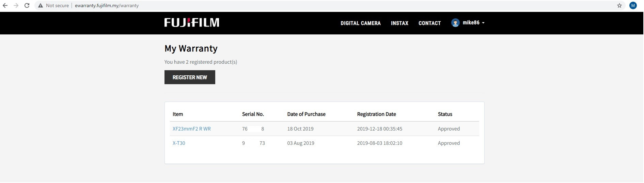Click the mike86 user avatar picture
Screen dimensions: 644x183
tap(455, 23)
